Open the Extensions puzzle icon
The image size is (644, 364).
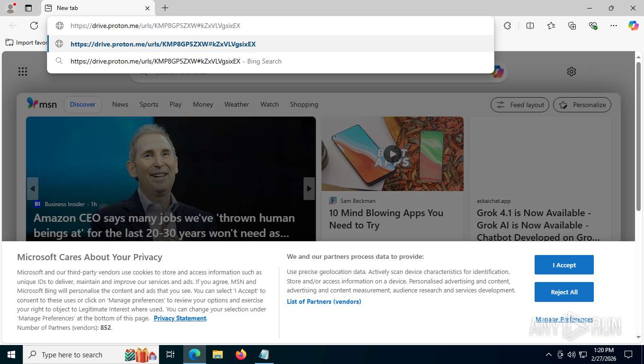coord(507,26)
